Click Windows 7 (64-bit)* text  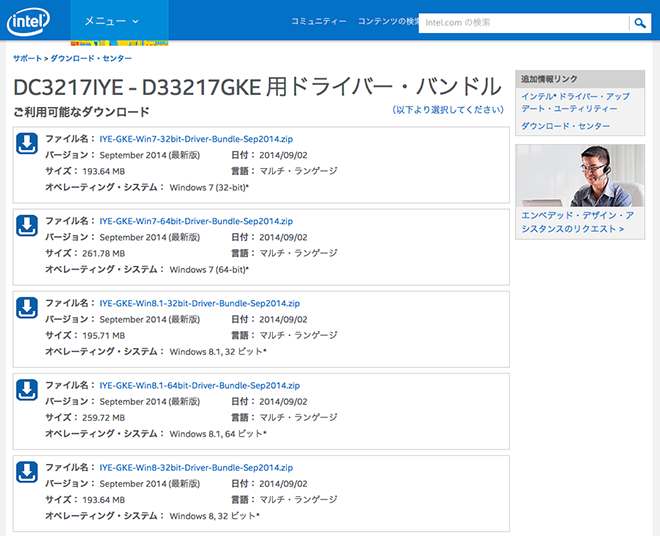tap(209, 269)
